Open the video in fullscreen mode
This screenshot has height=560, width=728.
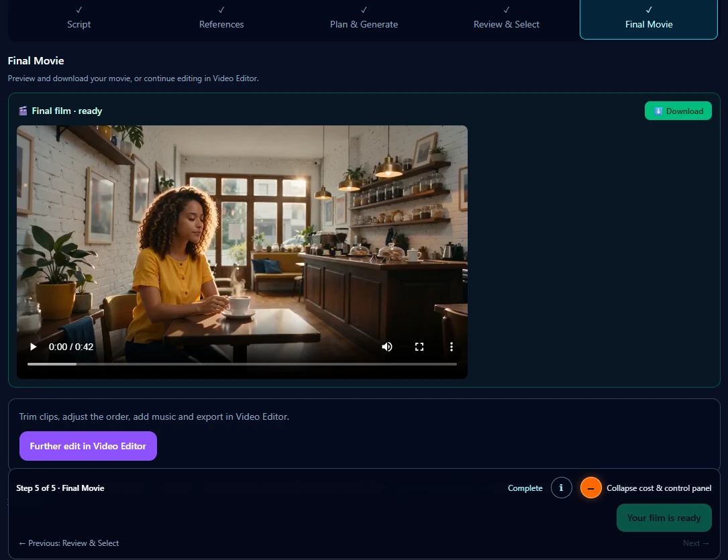click(x=419, y=347)
